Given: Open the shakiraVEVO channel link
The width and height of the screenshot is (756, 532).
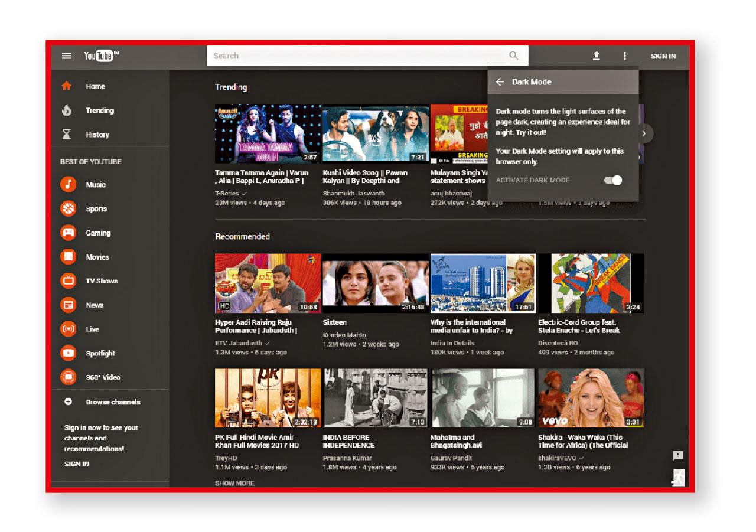Looking at the screenshot, I should click(x=557, y=458).
